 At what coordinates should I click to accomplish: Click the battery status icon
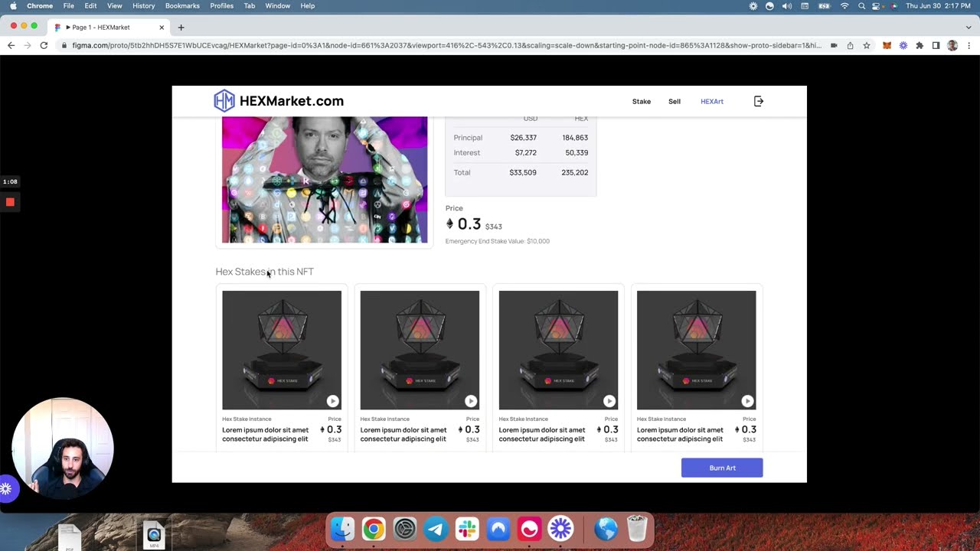tap(825, 6)
